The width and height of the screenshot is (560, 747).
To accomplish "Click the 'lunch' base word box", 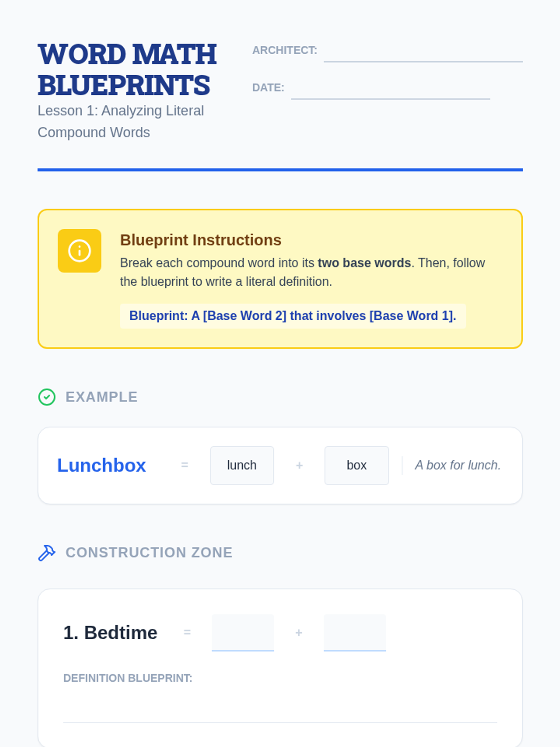I will click(x=242, y=465).
